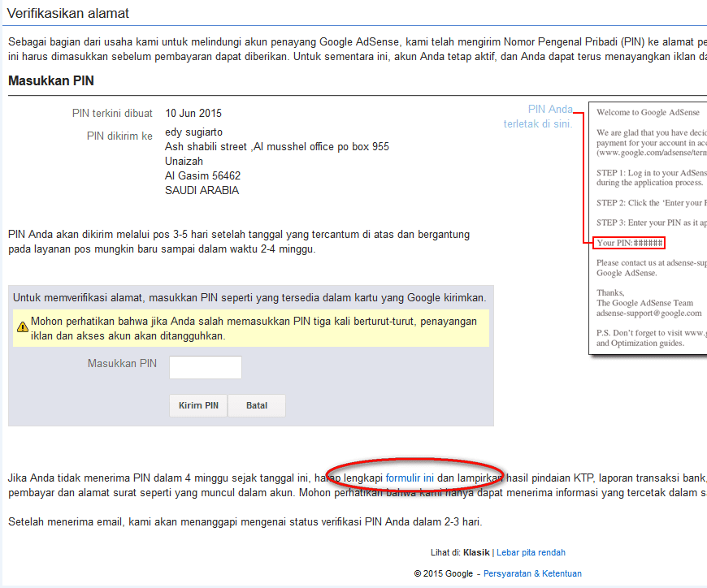
Task: Click 'Your PIN:######' in the sample letter
Action: click(x=629, y=243)
